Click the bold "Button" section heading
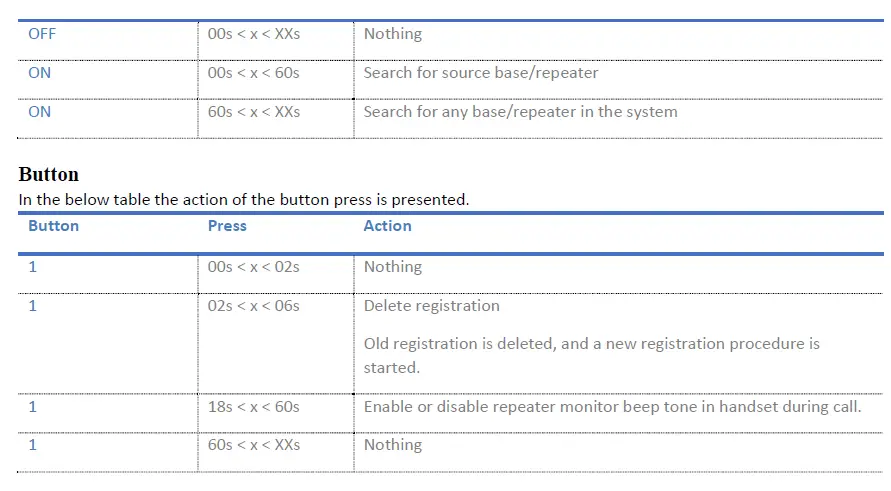This screenshot has width=891, height=491. tap(48, 175)
